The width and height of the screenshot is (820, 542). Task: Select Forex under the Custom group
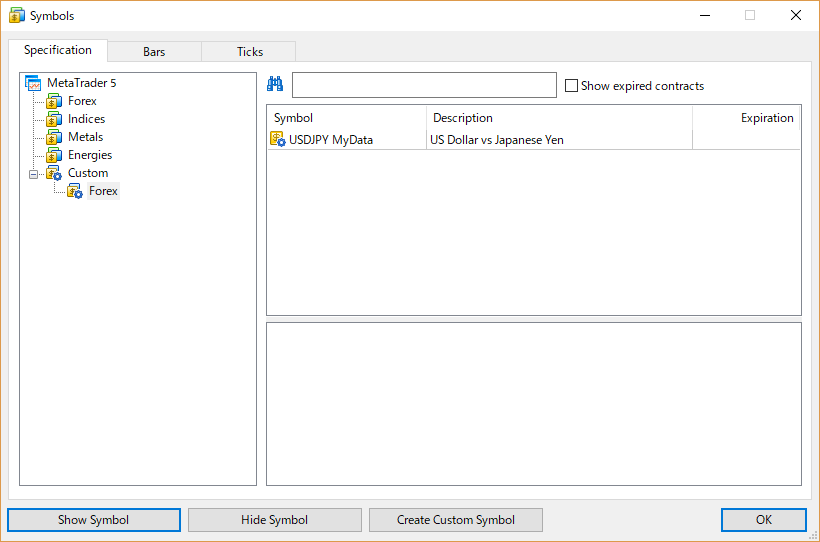(103, 191)
